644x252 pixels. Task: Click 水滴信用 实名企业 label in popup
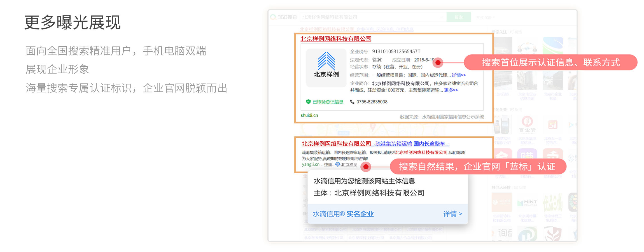pyautogui.click(x=343, y=214)
